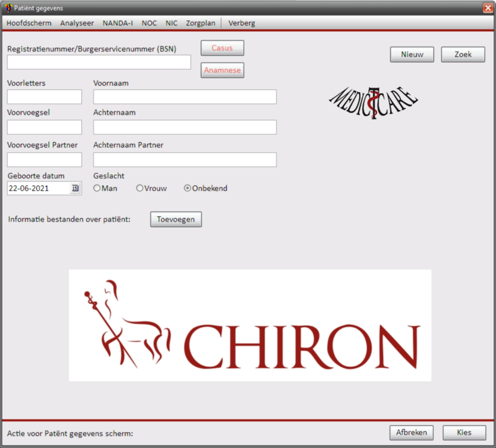
Task: Click the Chiron centaur banner image
Action: tap(250, 325)
